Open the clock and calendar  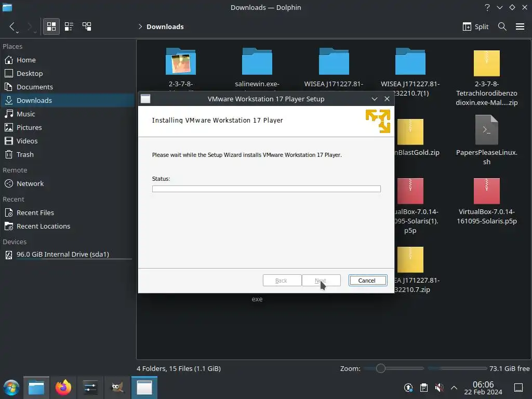tap(483, 388)
